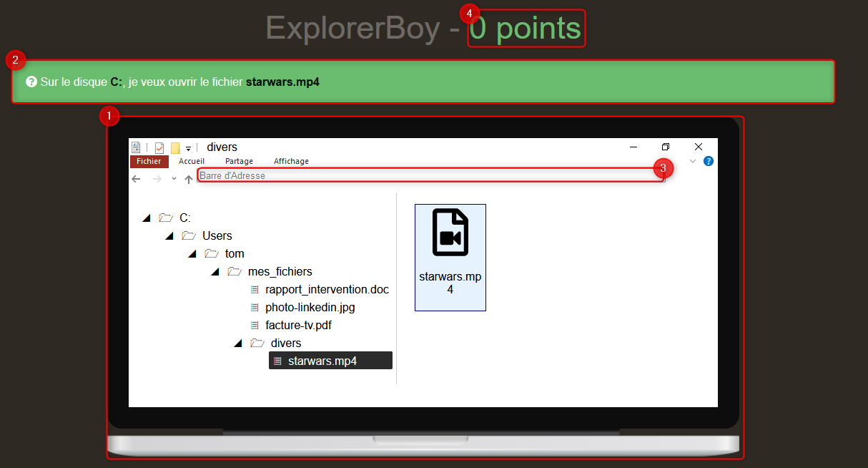Open the starwars.mp4 video file icon
This screenshot has height=468, width=868.
click(x=450, y=233)
